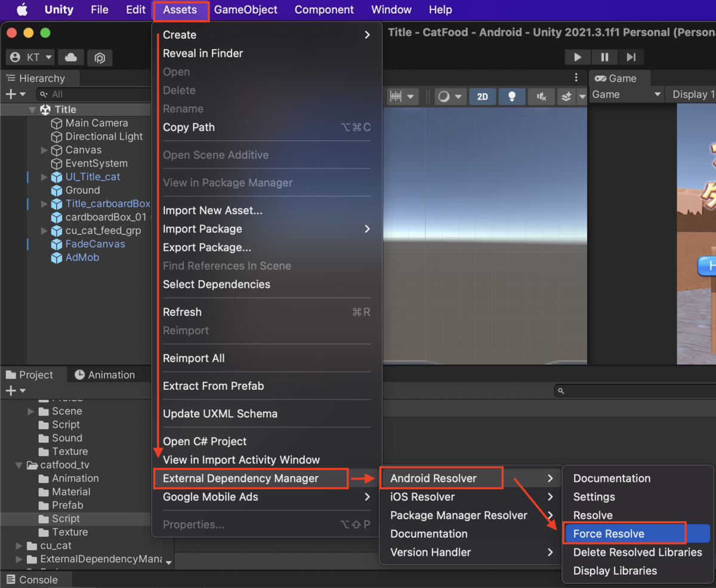
Task: Expand the cu_cat folder
Action: coord(20,546)
